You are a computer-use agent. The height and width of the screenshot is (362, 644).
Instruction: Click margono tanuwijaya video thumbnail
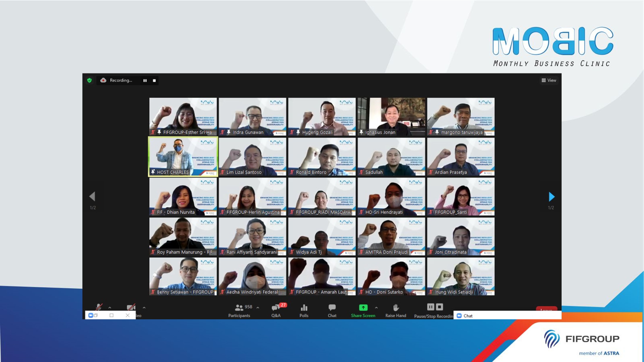461,117
